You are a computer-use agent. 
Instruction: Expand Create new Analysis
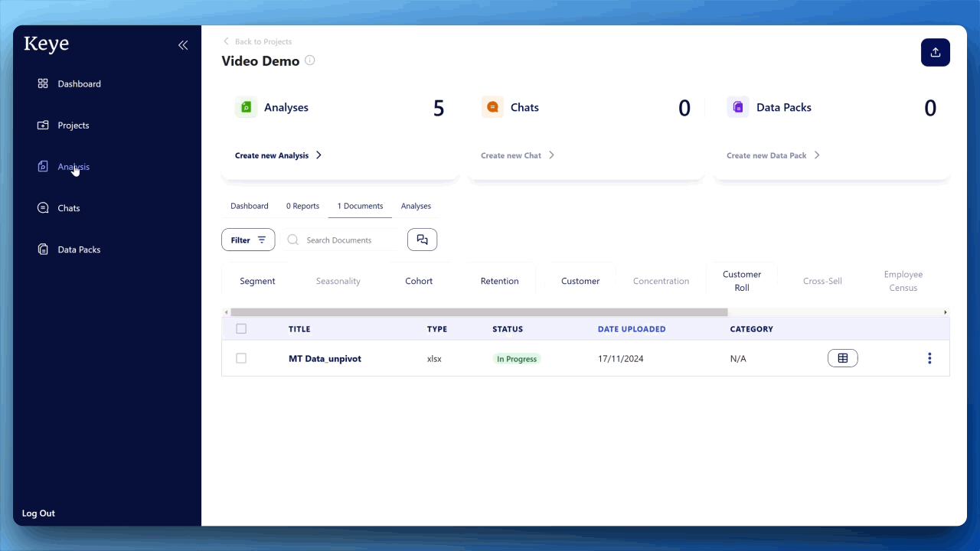coord(279,155)
